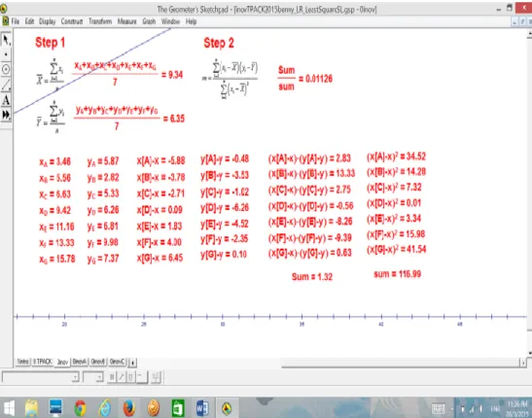
Task: Open Internet Explorer from the taskbar
Action: pyautogui.click(x=104, y=408)
